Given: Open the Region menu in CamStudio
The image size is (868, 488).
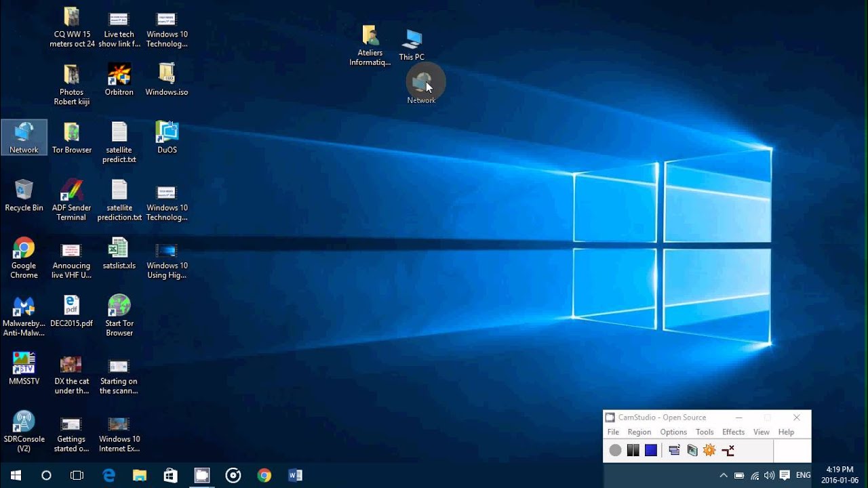Looking at the screenshot, I should (639, 432).
